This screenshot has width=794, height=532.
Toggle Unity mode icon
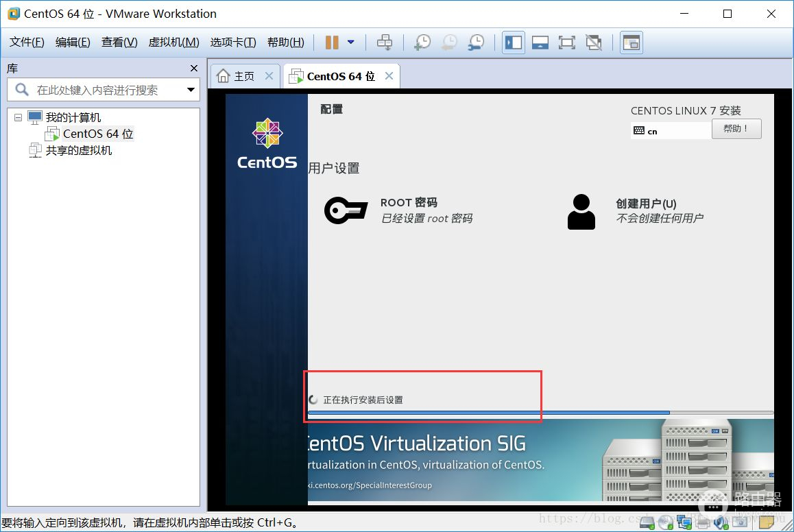(593, 43)
